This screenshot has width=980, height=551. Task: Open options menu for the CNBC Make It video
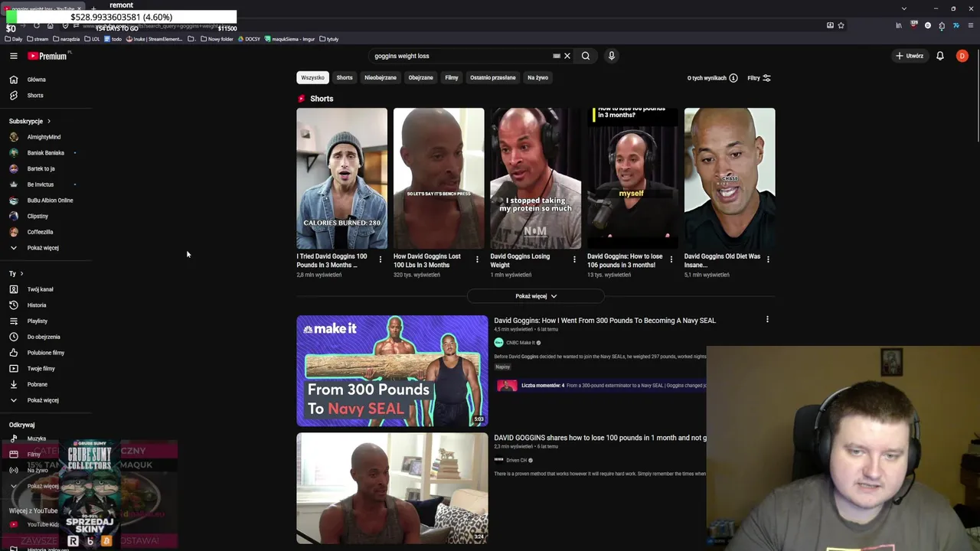point(767,320)
